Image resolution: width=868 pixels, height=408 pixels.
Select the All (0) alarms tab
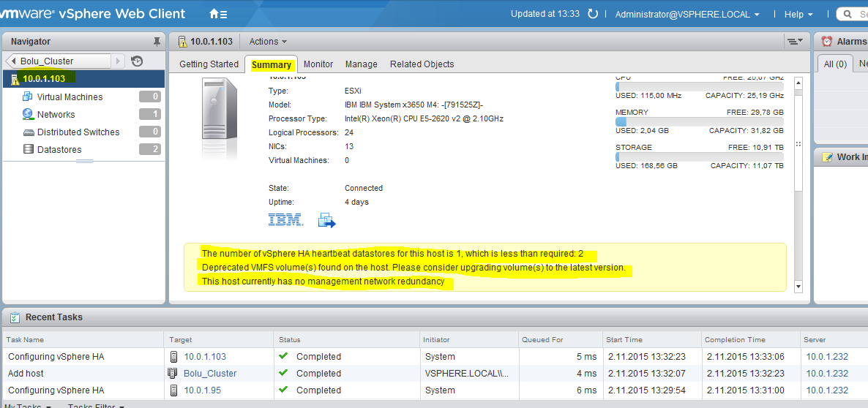pos(835,64)
